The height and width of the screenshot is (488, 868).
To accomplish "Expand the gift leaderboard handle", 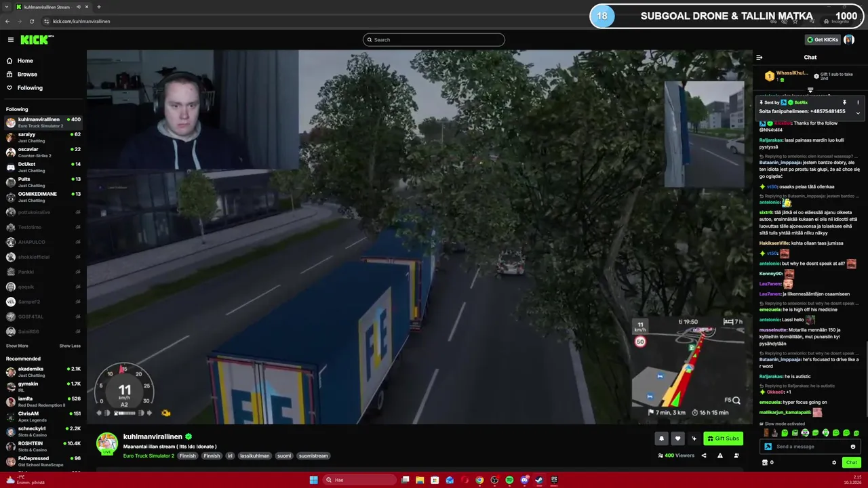I will click(810, 90).
